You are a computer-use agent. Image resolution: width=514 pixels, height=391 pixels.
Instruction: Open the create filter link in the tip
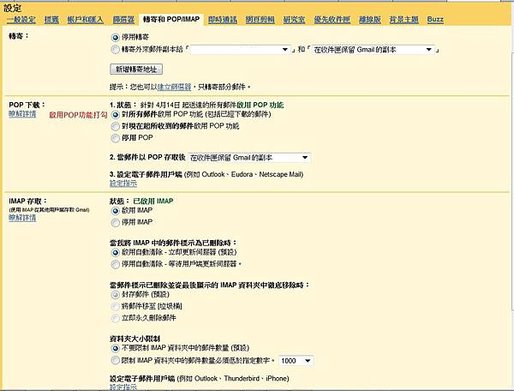click(x=174, y=87)
